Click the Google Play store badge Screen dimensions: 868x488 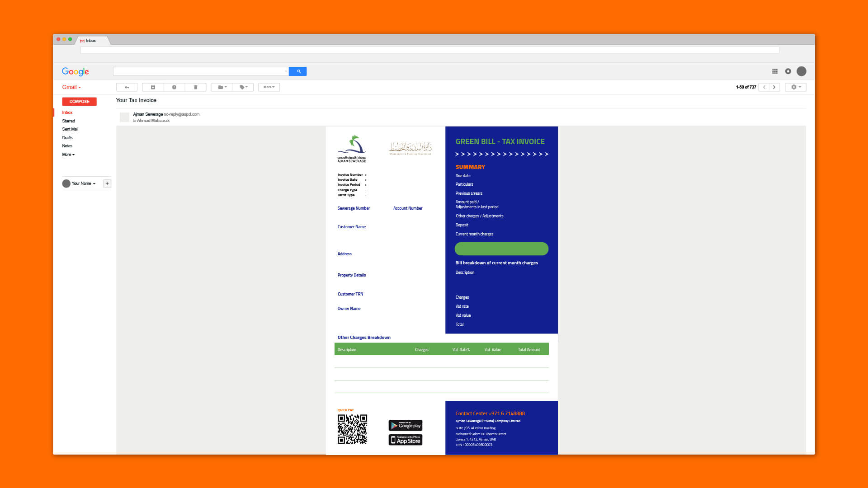[x=406, y=425]
